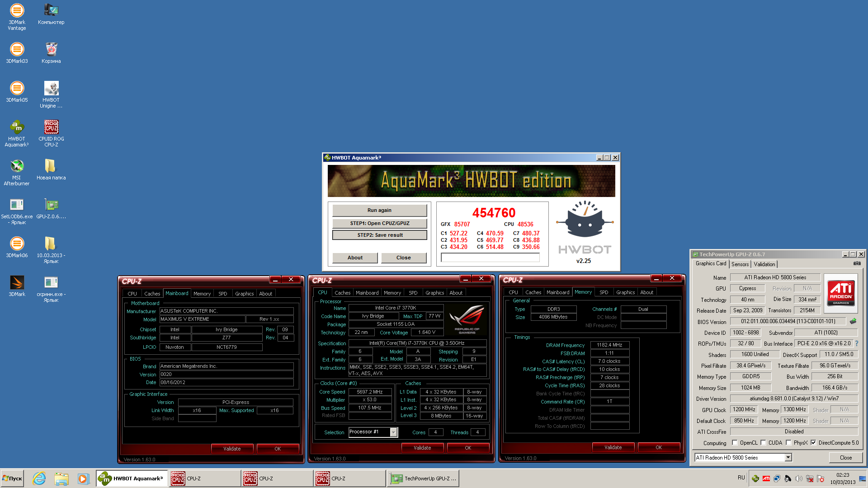Click Validate in the processor CPU-Z window

[x=422, y=448]
